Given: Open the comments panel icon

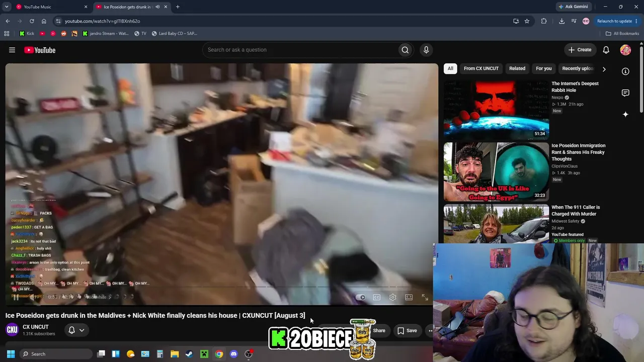Looking at the screenshot, I should tap(625, 93).
